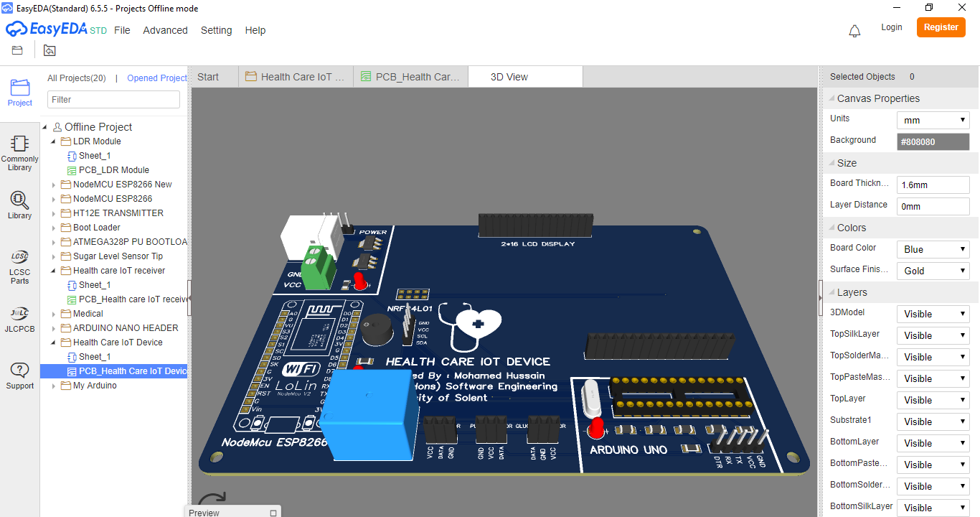Click the Preview panel maximize icon

click(273, 513)
